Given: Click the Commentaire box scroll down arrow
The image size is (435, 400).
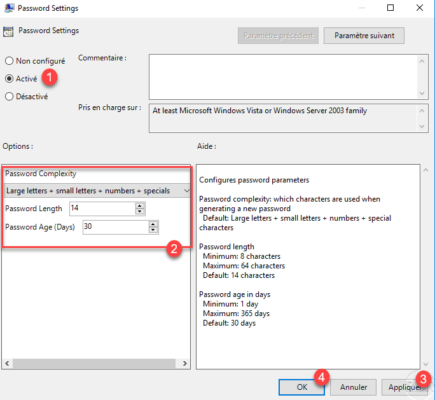Looking at the screenshot, I should pos(422,93).
